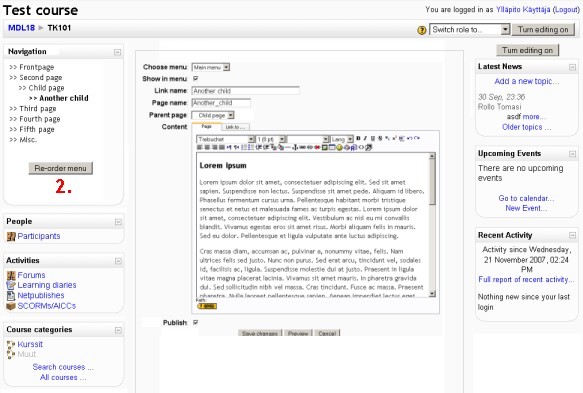Click the Logout link

(566, 9)
